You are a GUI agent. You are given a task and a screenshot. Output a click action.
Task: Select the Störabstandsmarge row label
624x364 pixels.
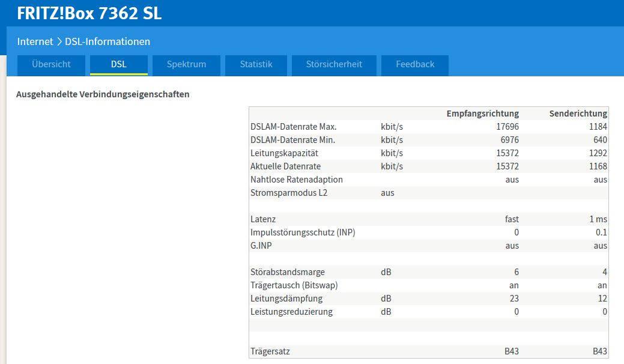(287, 271)
